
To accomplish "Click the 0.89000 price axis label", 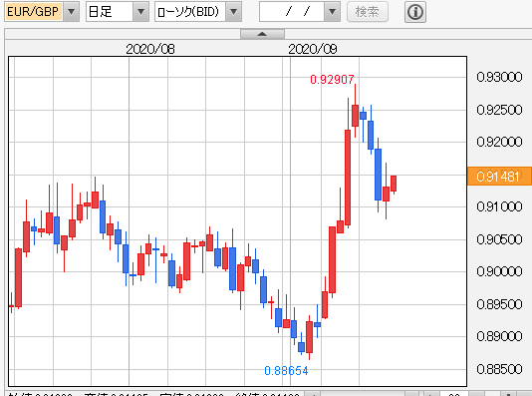I will (x=499, y=336).
